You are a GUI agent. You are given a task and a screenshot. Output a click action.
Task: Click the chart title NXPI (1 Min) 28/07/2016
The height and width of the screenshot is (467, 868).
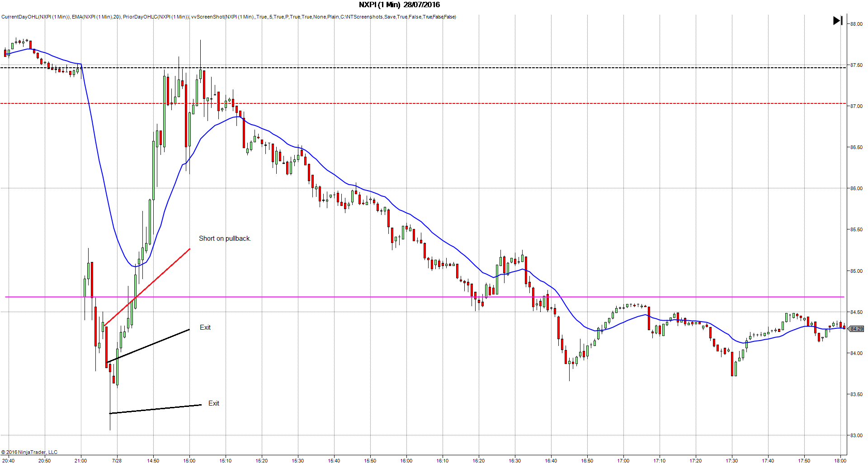399,5
